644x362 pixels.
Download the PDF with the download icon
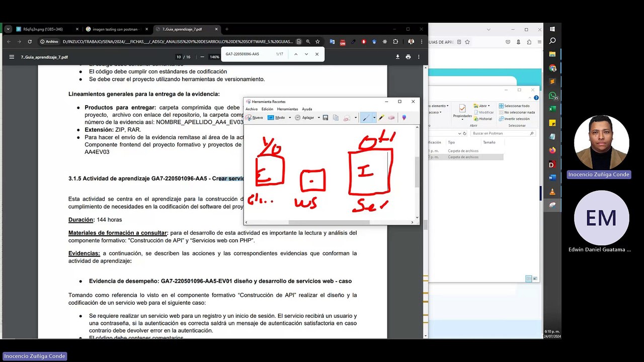pos(397,57)
